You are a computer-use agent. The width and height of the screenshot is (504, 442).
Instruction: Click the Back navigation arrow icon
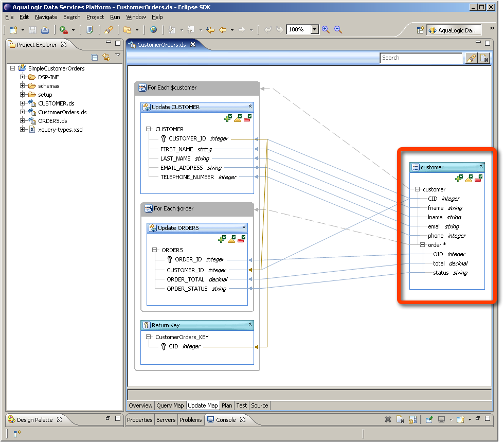tap(223, 30)
